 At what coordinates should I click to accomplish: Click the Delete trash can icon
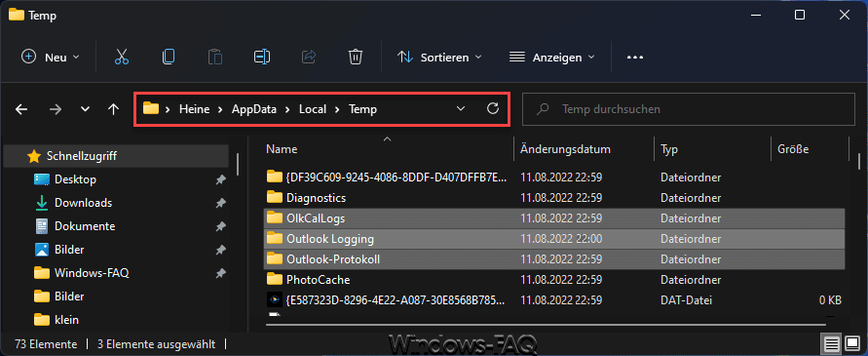(x=355, y=58)
